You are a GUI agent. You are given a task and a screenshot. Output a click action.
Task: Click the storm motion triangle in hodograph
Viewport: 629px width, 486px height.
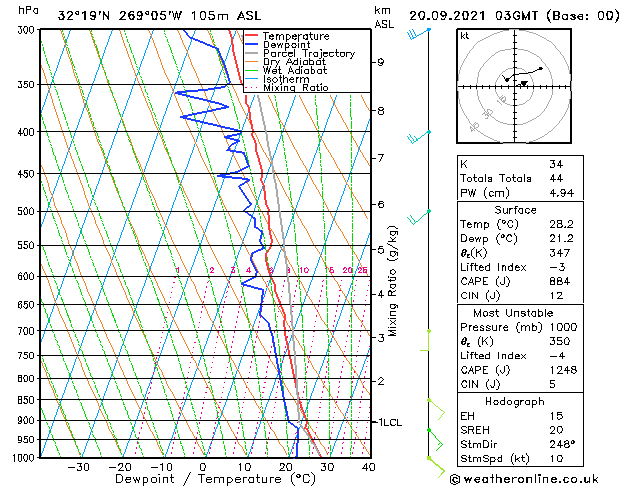point(524,83)
